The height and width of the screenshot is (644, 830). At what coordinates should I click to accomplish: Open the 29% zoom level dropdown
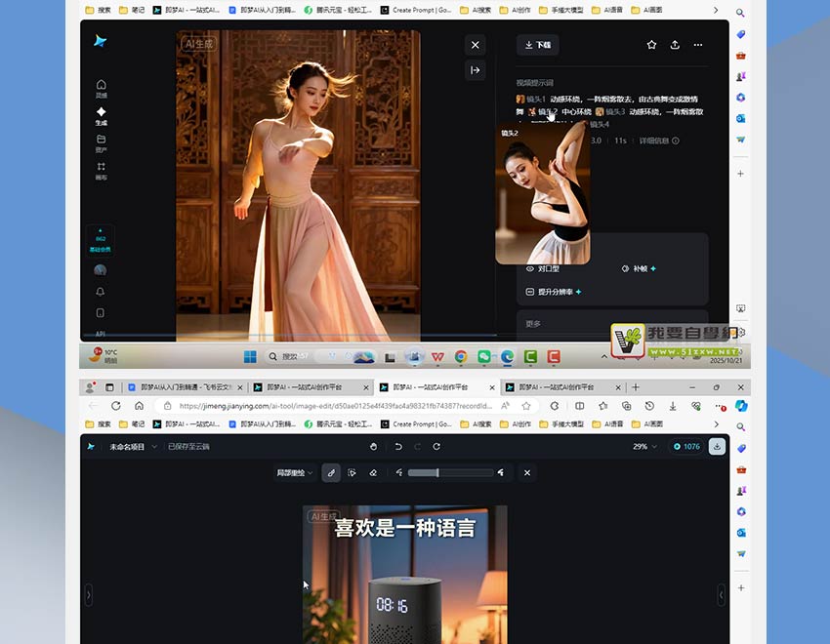tap(644, 446)
